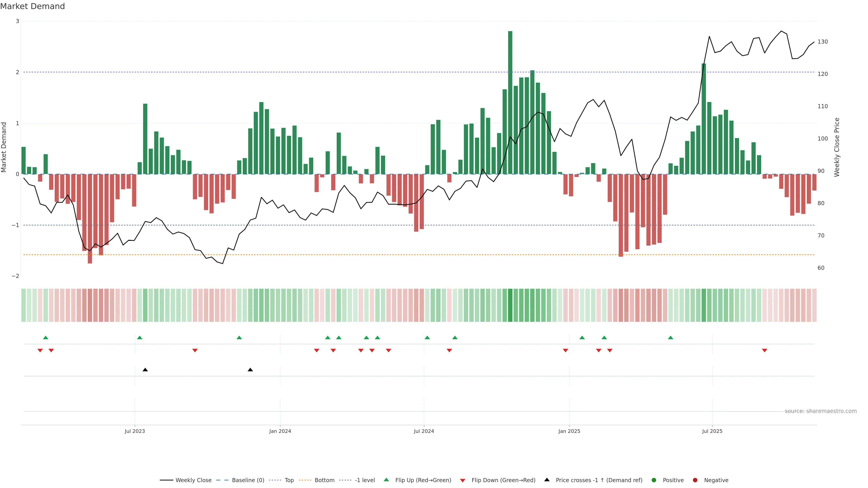Viewport: 868px width, 488px height.
Task: Click black Price crosses -1 triangle legend icon
Action: (x=547, y=480)
